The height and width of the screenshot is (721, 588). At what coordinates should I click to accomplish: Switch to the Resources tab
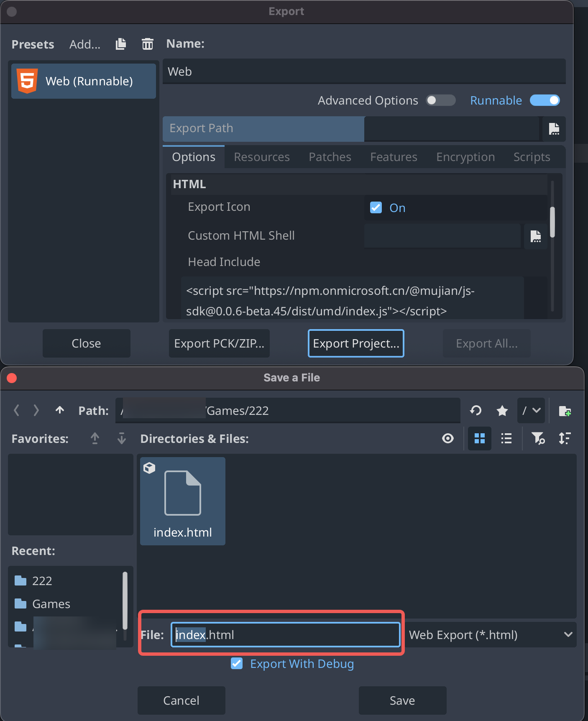(261, 157)
